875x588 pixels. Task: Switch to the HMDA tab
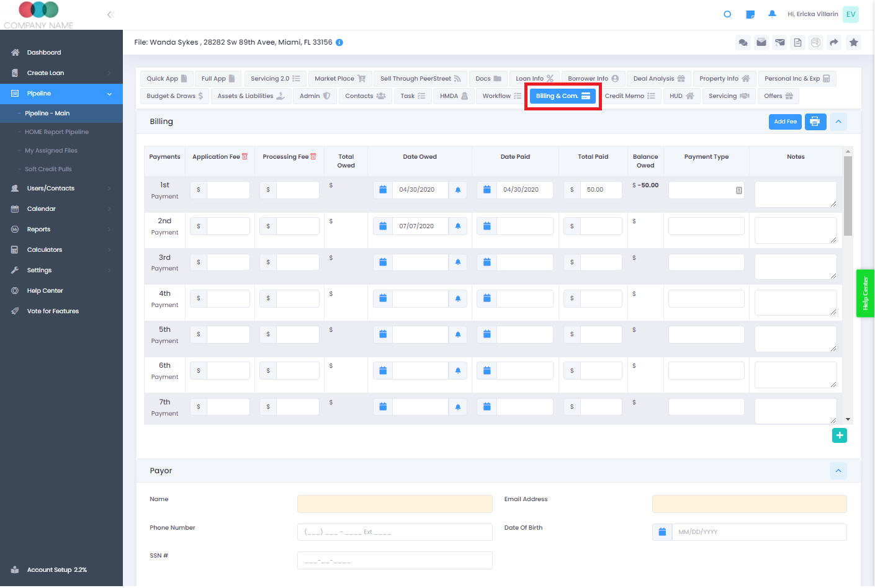coord(454,96)
